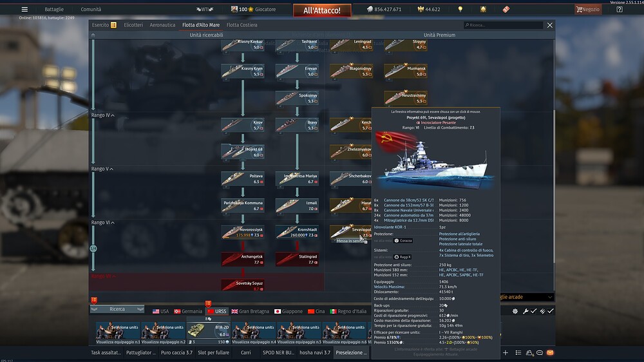Launch battle with All'Attacco! button

pos(322,10)
